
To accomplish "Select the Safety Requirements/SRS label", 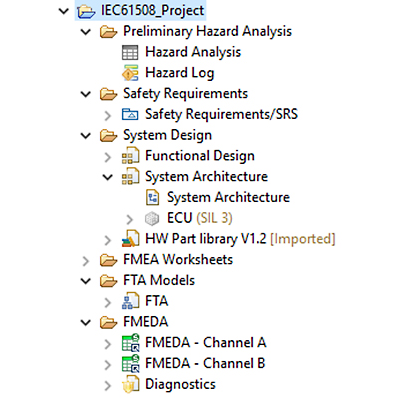I will [x=221, y=114].
